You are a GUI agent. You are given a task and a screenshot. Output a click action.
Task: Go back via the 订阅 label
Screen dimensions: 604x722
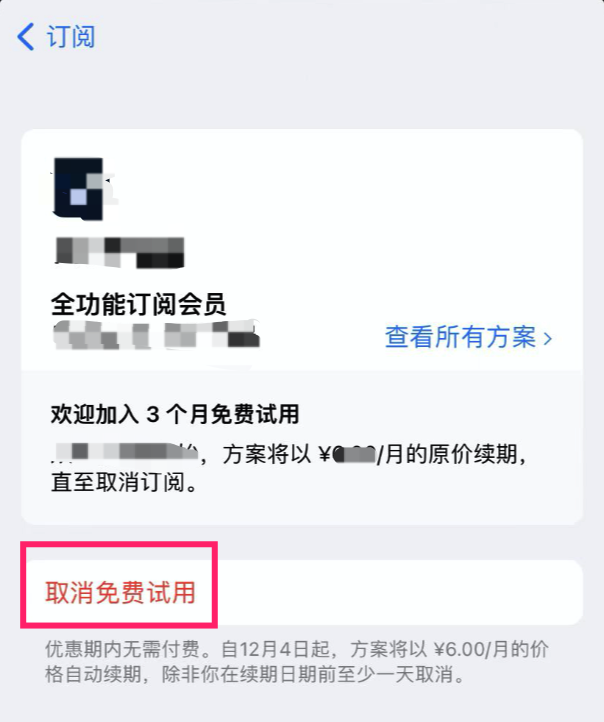(x=71, y=37)
